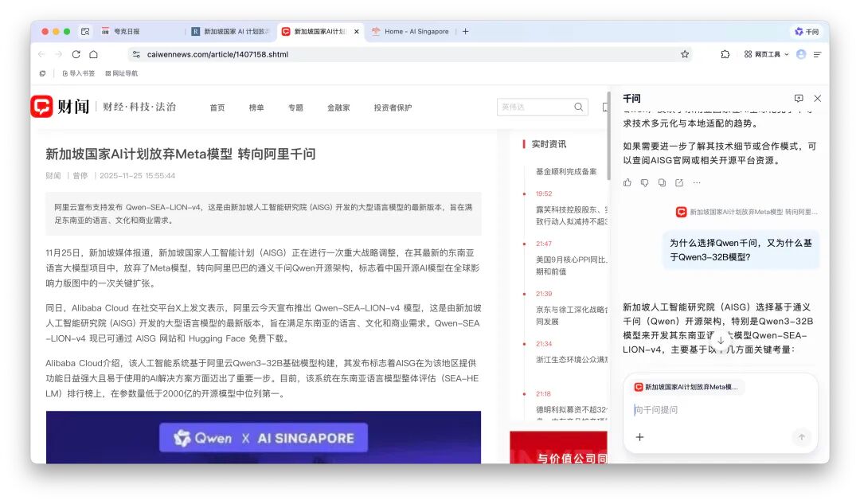
Task: Pop out the 千问 panel into a window
Action: [799, 98]
